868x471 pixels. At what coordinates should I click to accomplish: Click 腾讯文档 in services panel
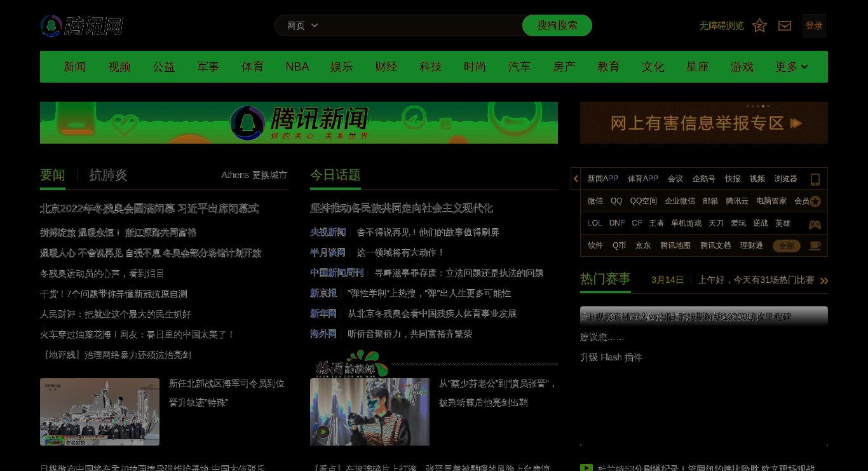point(715,245)
